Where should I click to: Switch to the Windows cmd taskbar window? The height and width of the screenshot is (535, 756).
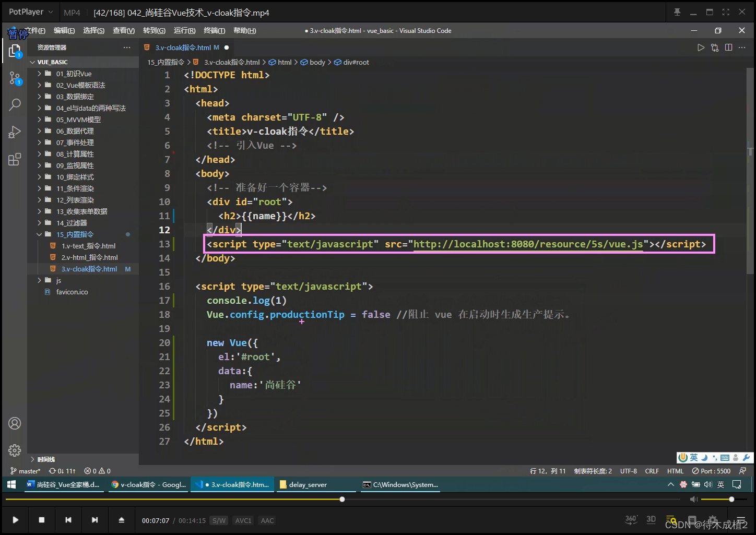pyautogui.click(x=401, y=484)
